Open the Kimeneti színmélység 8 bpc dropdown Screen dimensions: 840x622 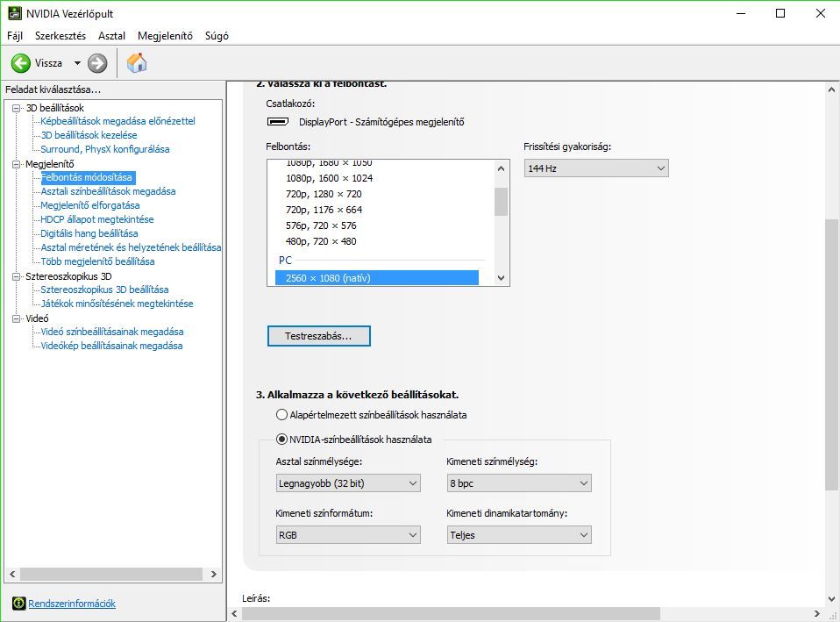519,483
